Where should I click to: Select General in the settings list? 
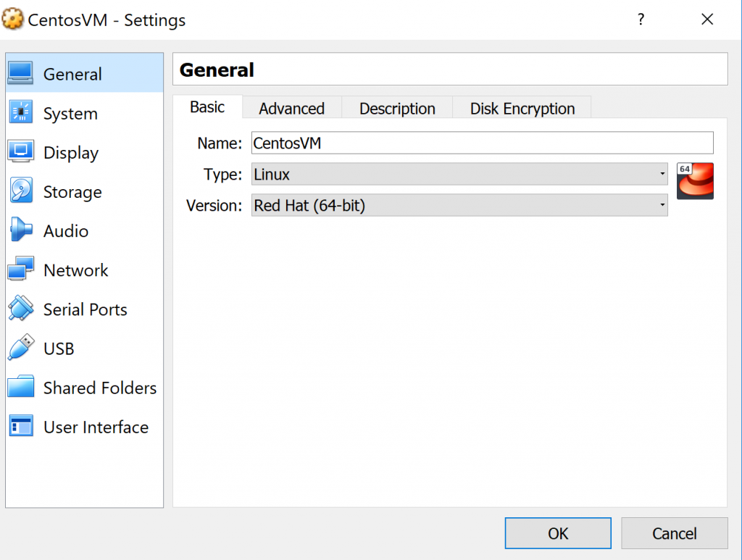pyautogui.click(x=84, y=73)
